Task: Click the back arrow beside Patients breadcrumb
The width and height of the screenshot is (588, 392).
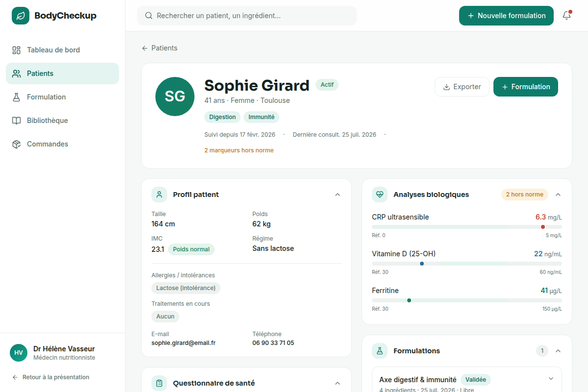Action: coord(145,48)
